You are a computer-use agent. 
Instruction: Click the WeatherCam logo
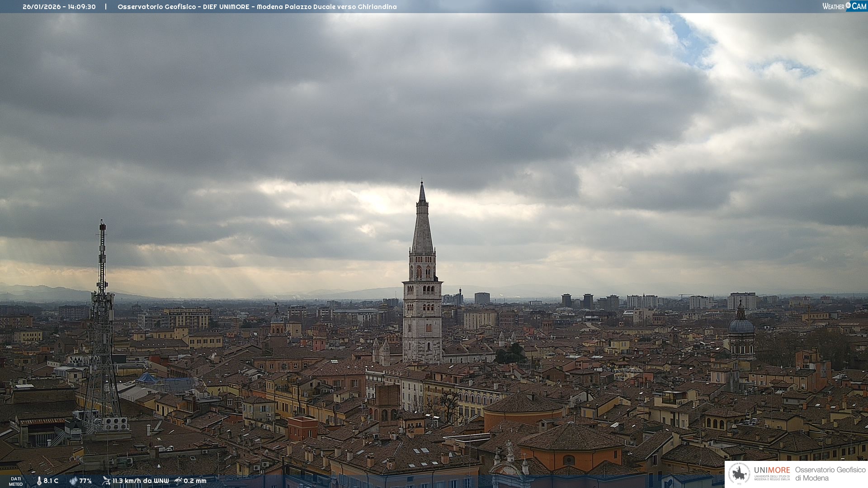tap(844, 6)
